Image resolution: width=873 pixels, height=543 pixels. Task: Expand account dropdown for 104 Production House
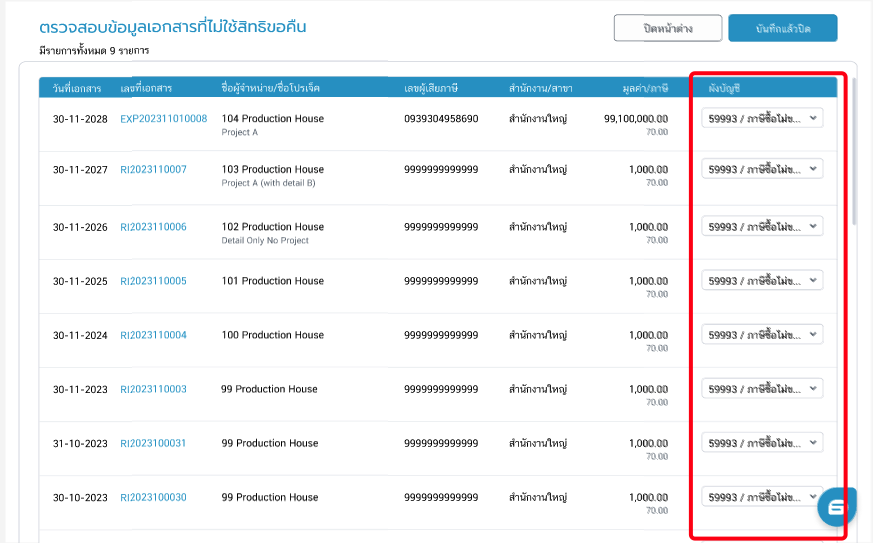(x=762, y=118)
